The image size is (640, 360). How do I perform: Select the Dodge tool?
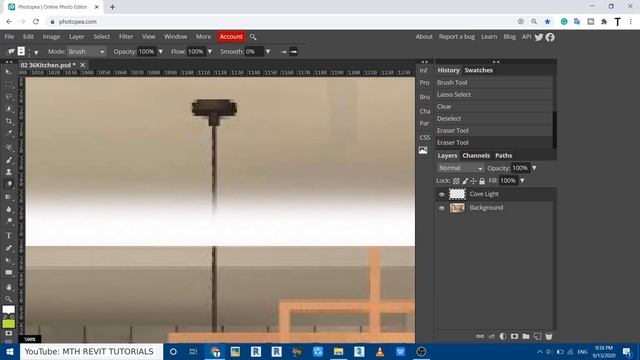pyautogui.click(x=9, y=221)
